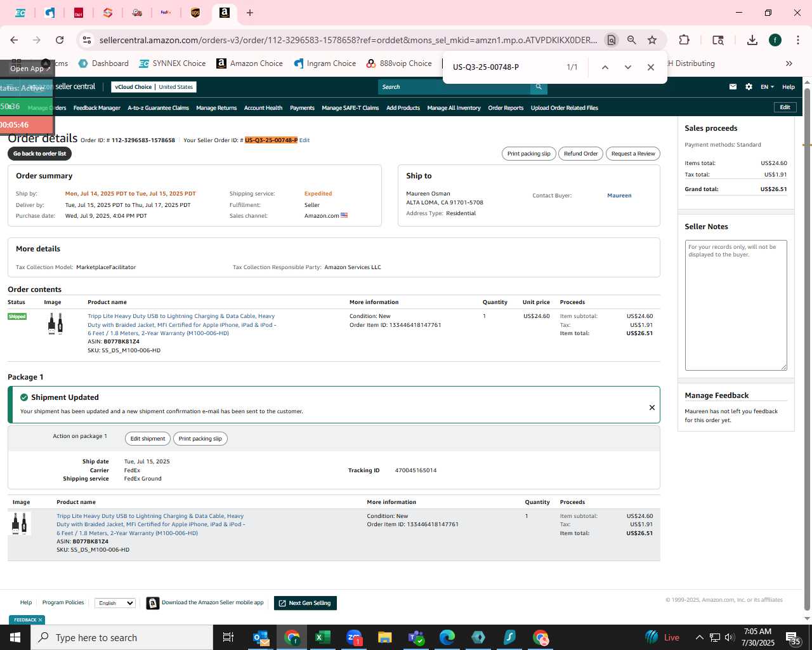Open A-to-z Guarantee Claims menu item
The height and width of the screenshot is (650, 812).
click(x=159, y=108)
